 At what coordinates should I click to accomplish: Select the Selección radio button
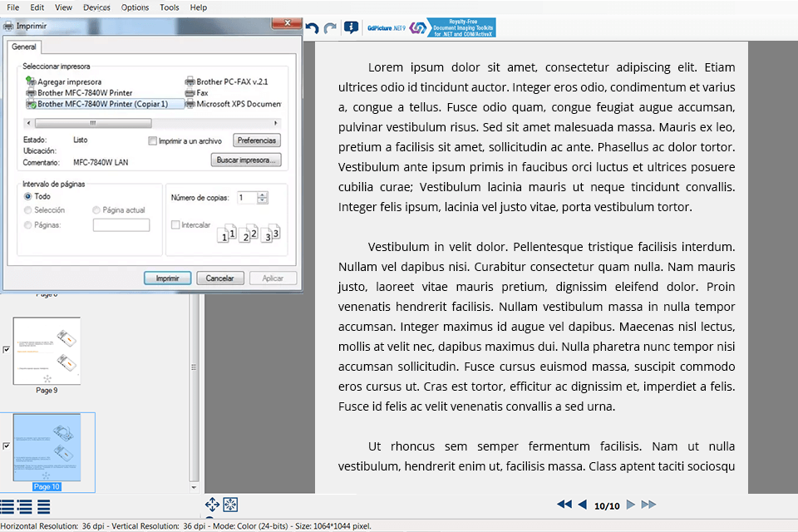[x=26, y=209]
